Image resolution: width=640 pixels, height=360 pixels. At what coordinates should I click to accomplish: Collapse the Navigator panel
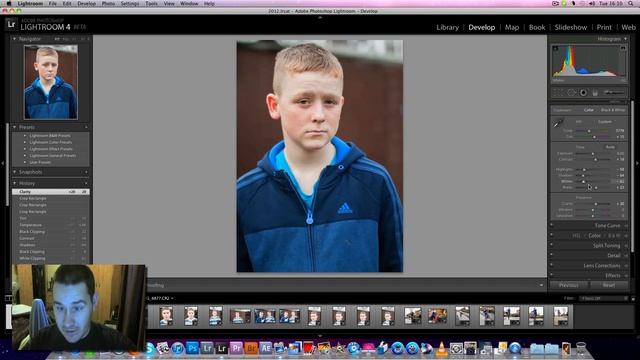tap(15, 39)
